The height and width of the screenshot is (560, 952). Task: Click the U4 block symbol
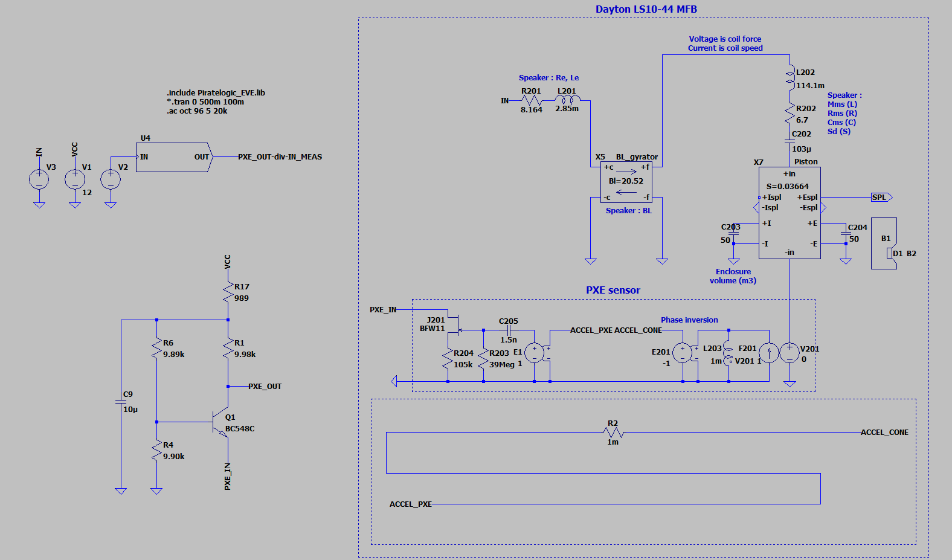[x=174, y=157]
